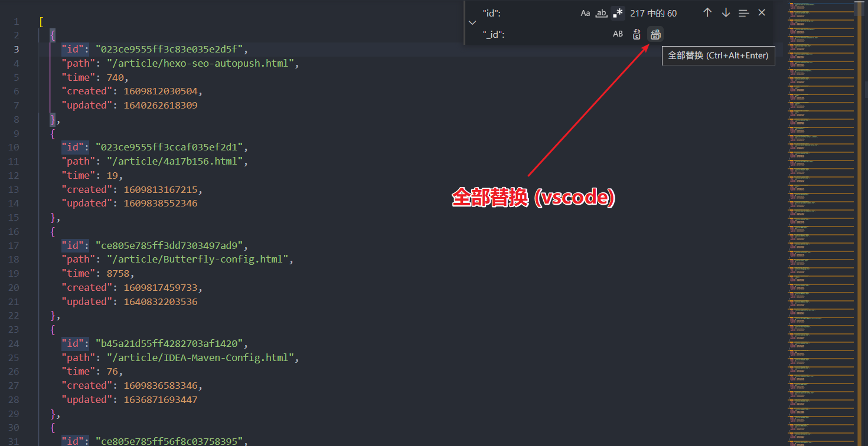Collapse the replace row chevron
Image resolution: width=868 pixels, height=446 pixels.
point(472,23)
